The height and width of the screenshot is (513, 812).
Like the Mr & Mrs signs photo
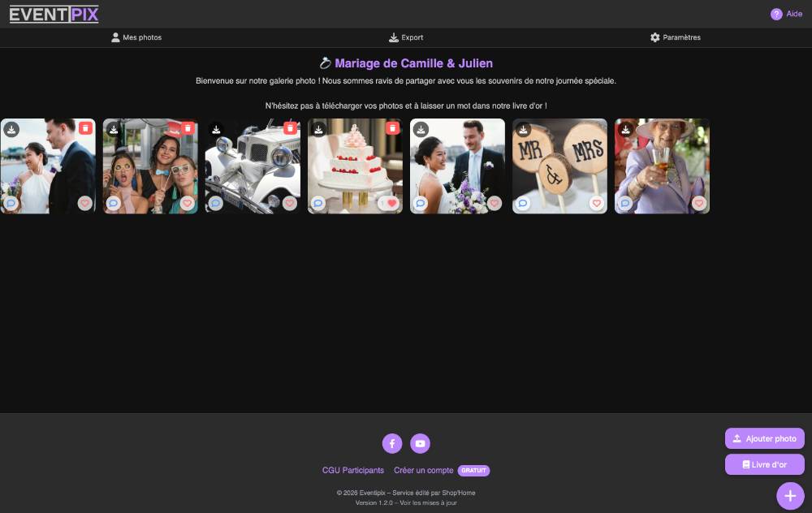click(x=597, y=204)
